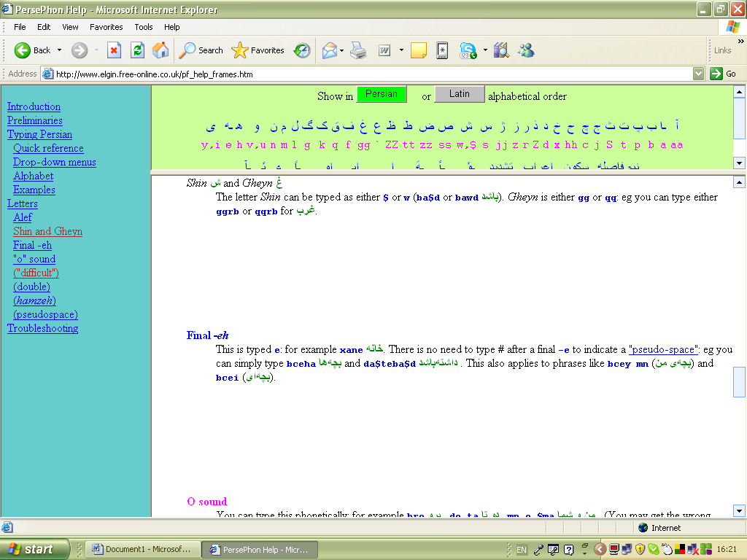747x560 pixels.
Task: Click the red monitor tray icon
Action: click(x=614, y=549)
